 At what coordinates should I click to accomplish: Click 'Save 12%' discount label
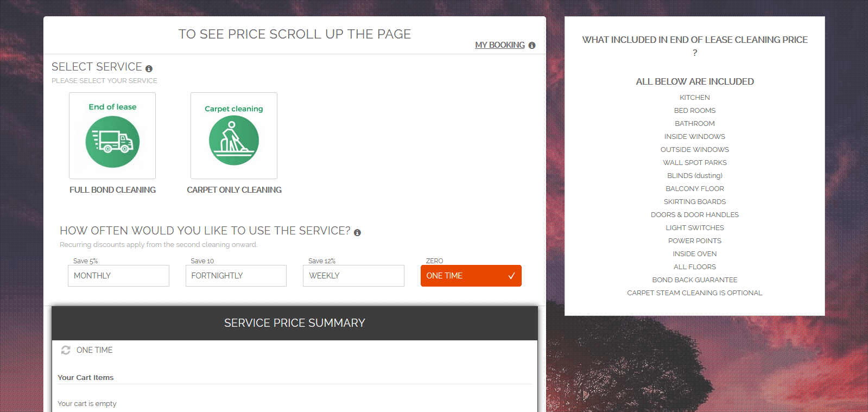coord(322,261)
